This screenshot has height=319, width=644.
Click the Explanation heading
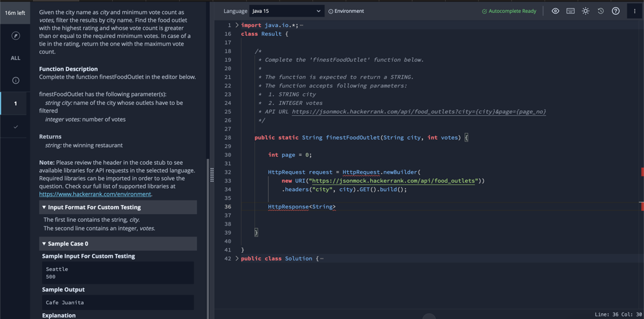point(59,315)
